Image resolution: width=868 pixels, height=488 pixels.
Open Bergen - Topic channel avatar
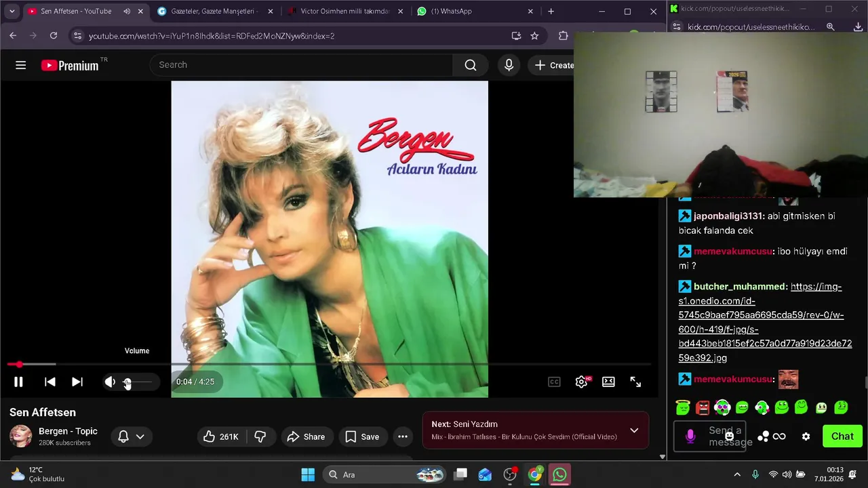pyautogui.click(x=20, y=436)
